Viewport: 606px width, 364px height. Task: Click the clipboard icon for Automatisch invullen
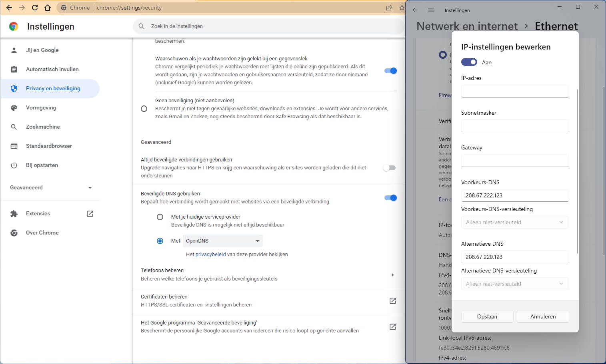point(14,69)
